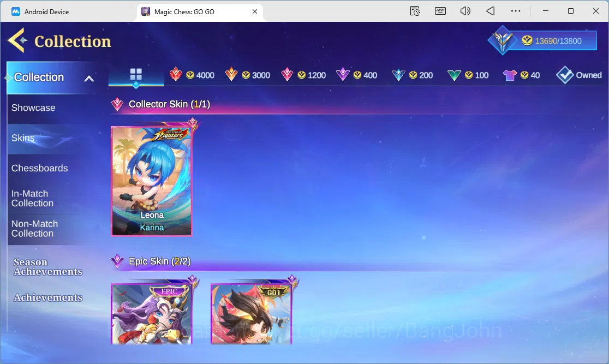Screen dimensions: 609x364
Task: Filter skins by 3000 point tier
Action: pyautogui.click(x=248, y=75)
